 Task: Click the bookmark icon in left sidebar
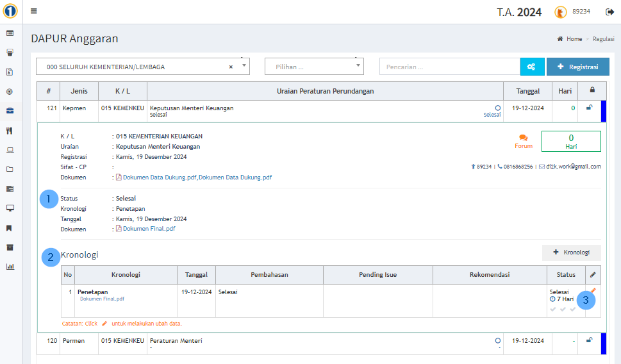click(10, 228)
